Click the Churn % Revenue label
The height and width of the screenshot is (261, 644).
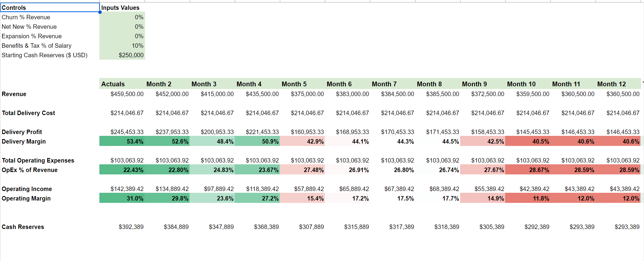tap(26, 17)
